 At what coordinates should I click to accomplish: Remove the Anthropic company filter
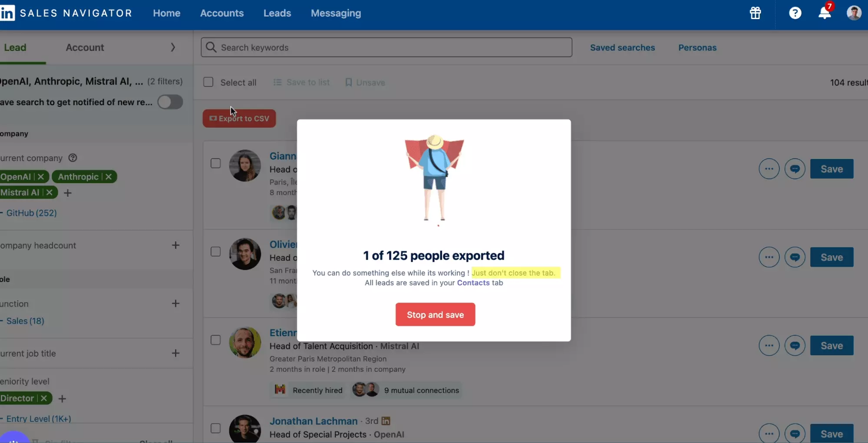click(109, 177)
